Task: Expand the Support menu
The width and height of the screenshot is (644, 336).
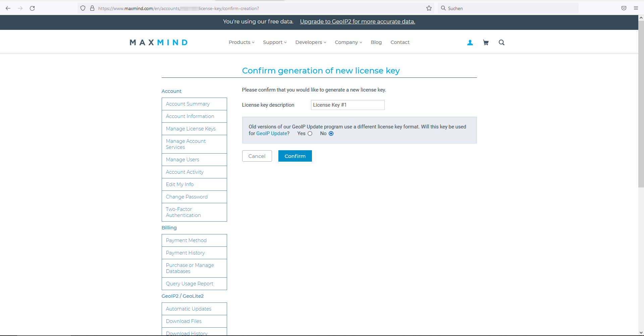Action: pos(275,42)
